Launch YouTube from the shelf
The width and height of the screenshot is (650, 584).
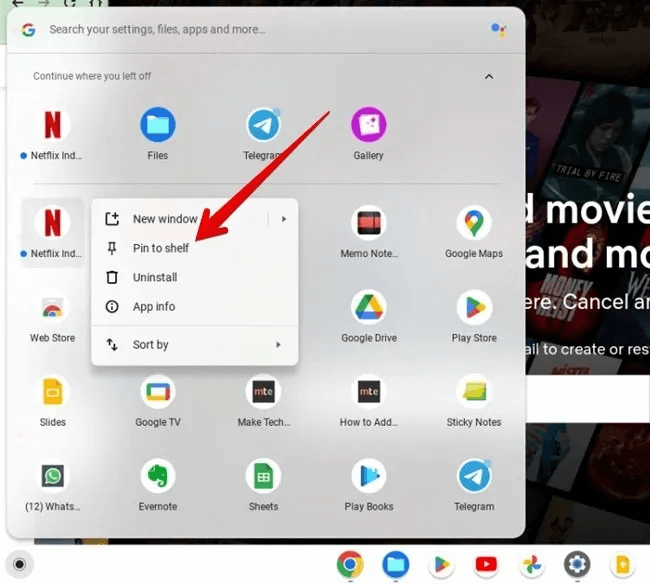click(486, 564)
